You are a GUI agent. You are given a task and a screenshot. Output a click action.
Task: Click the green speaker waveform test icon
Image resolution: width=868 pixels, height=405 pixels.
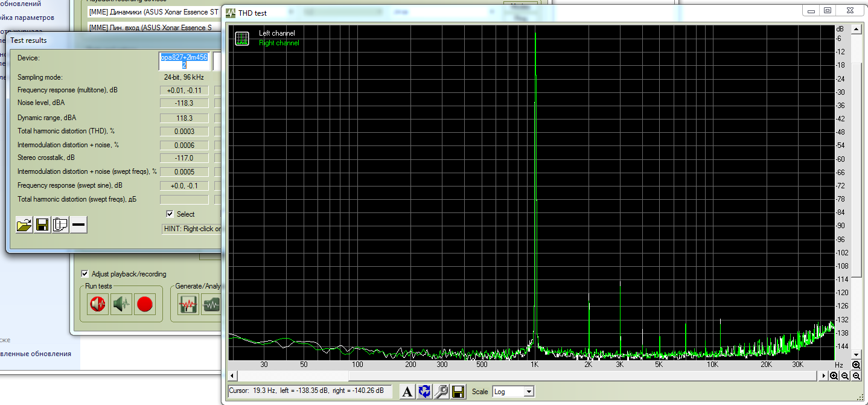point(121,304)
